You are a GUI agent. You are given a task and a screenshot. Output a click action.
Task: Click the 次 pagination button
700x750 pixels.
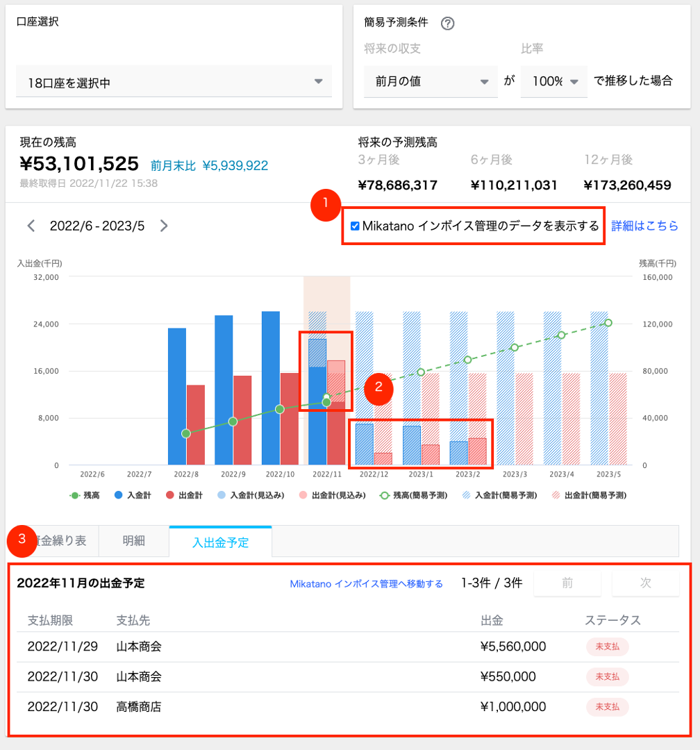point(645,583)
